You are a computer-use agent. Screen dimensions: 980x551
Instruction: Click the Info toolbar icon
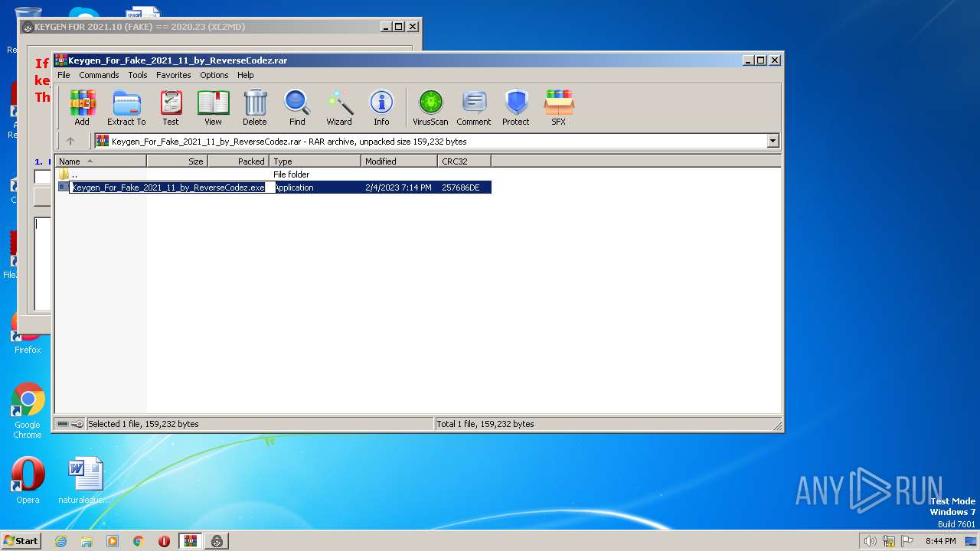381,107
